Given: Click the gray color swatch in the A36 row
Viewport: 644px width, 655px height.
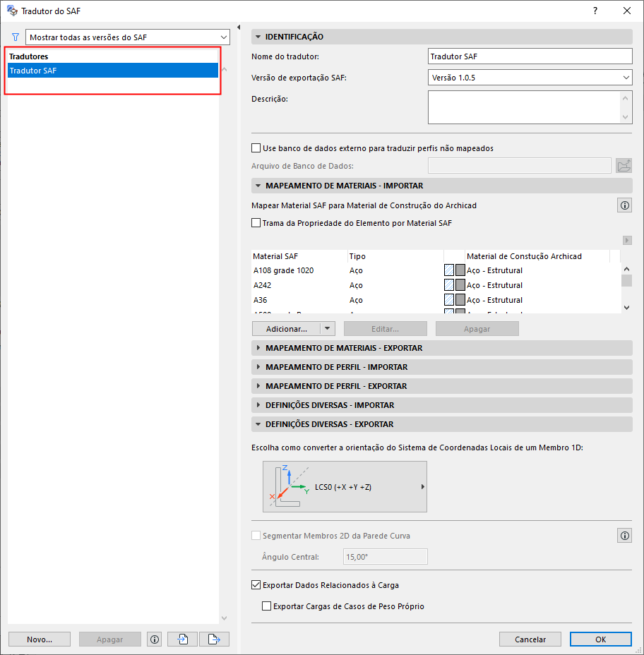Looking at the screenshot, I should 460,300.
